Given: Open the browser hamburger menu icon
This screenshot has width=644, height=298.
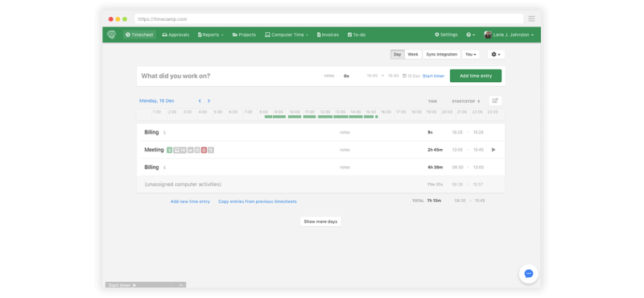Looking at the screenshot, I should click(x=531, y=19).
